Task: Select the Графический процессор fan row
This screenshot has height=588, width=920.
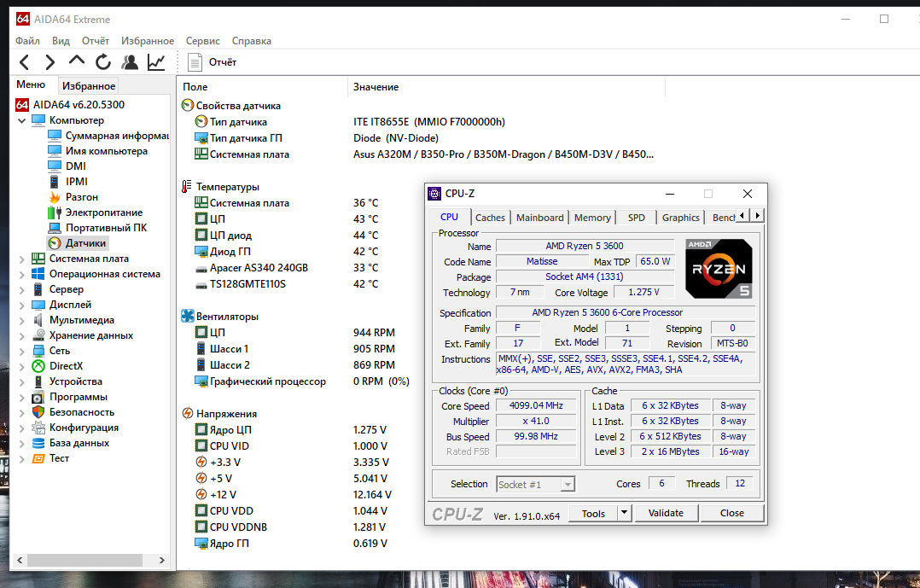Action: pyautogui.click(x=301, y=381)
